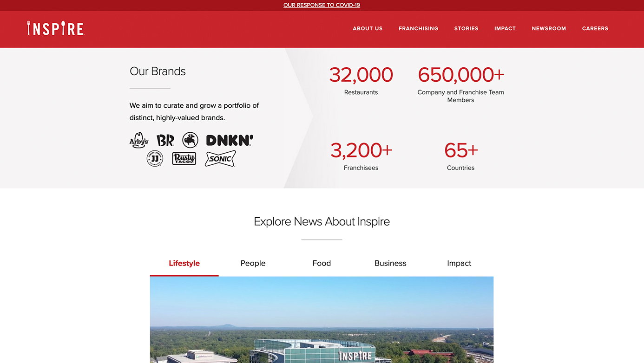Click the DNKN' Dunkin' logo
The image size is (644, 363).
pyautogui.click(x=230, y=140)
